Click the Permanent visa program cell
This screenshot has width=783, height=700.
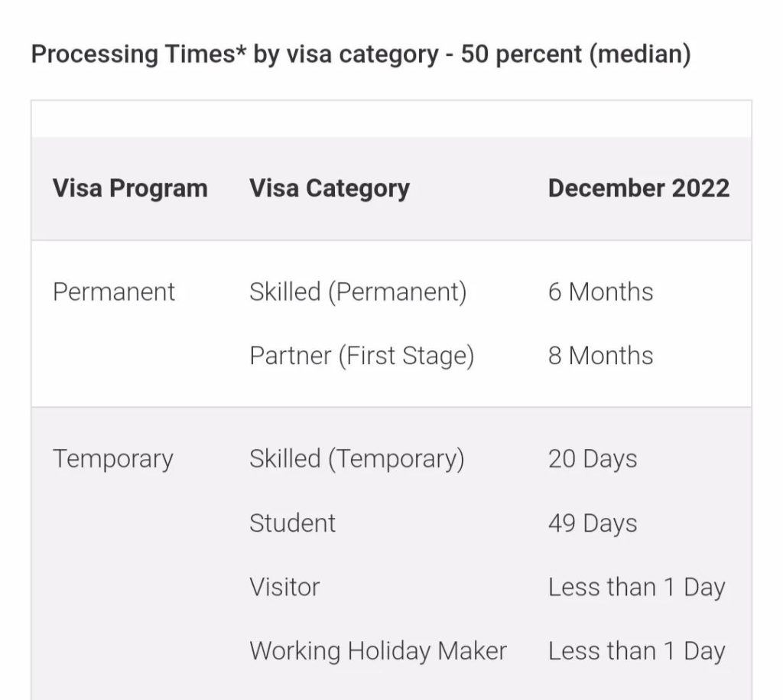tap(114, 291)
